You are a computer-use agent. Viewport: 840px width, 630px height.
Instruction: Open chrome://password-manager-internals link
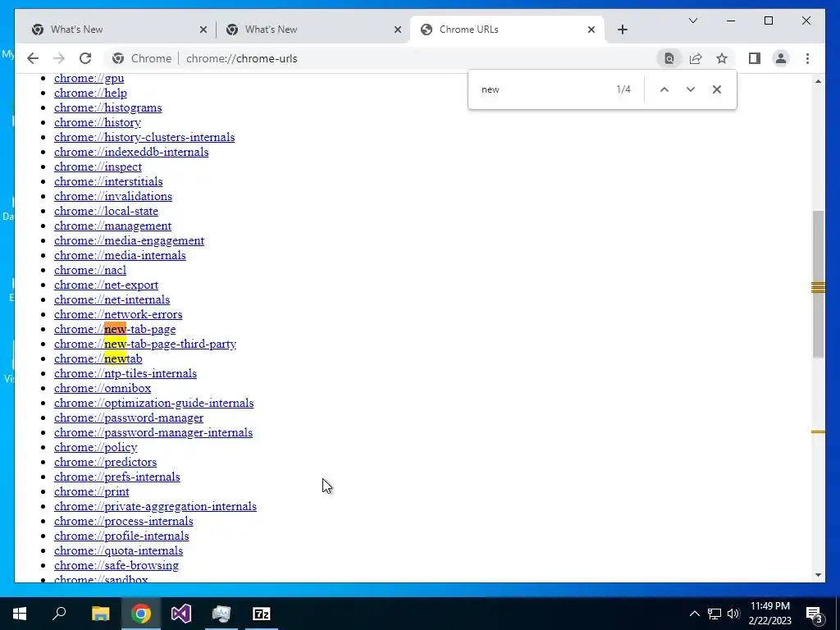click(153, 433)
